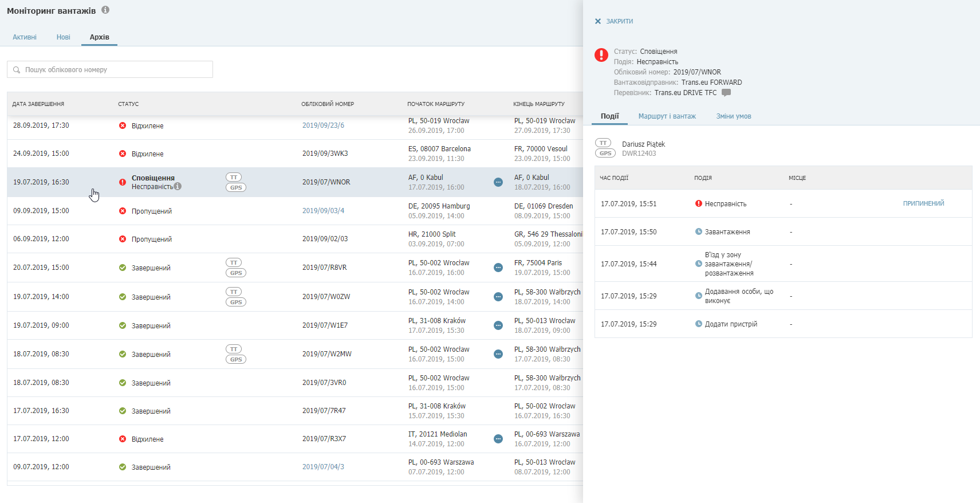Click the info icon beside Моніторинг вантажів title
This screenshot has height=503, width=980.
point(105,10)
